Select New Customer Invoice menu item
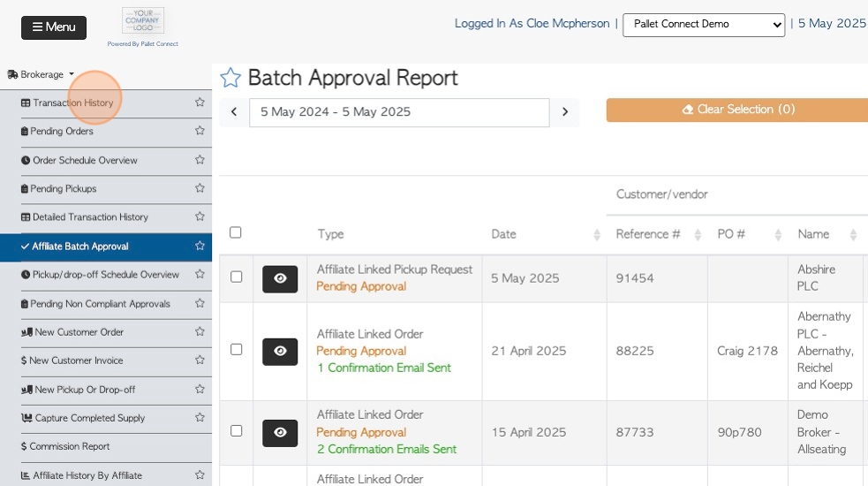868x486 pixels. tap(76, 361)
